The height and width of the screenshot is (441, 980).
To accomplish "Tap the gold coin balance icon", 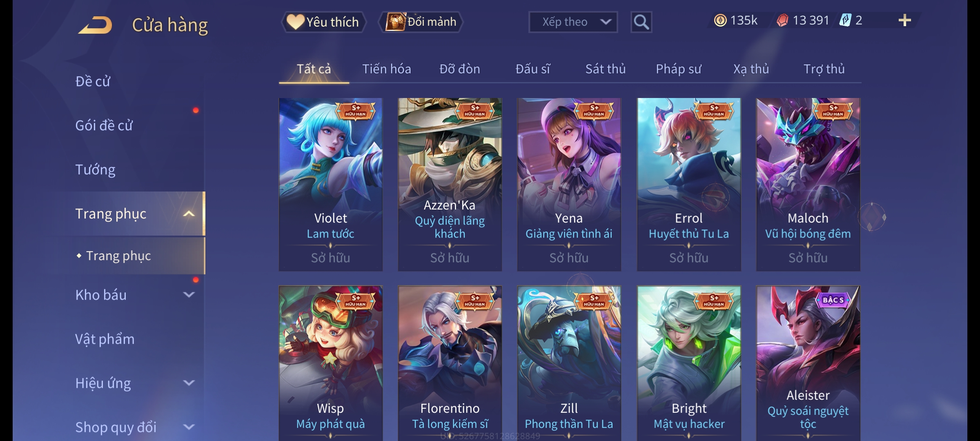I will pos(720,20).
